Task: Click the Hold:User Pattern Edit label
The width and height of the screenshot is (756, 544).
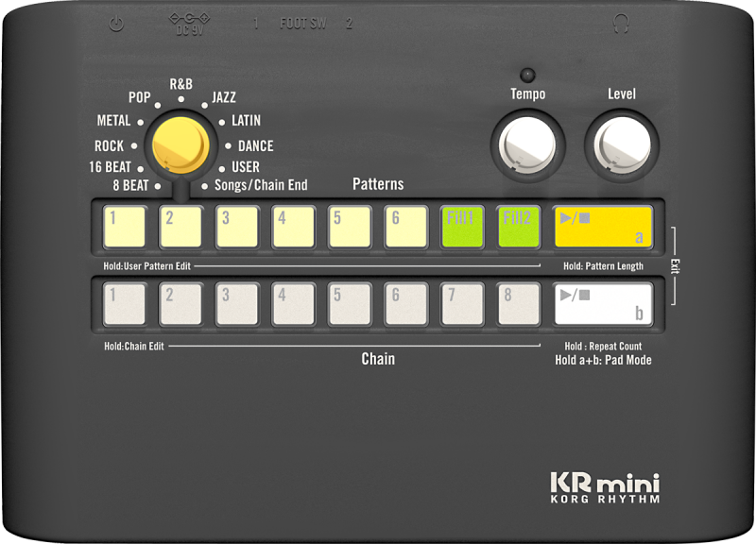Action: (x=147, y=266)
